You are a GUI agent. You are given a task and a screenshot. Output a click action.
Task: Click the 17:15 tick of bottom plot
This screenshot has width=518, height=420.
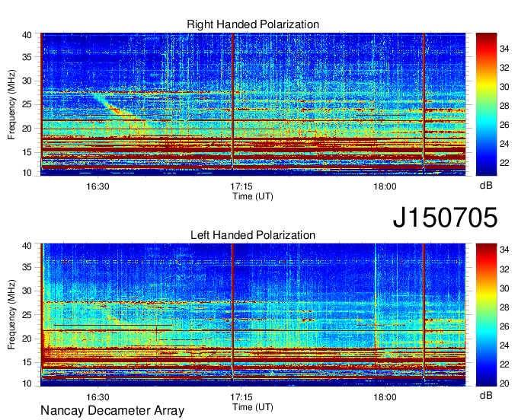click(x=241, y=397)
